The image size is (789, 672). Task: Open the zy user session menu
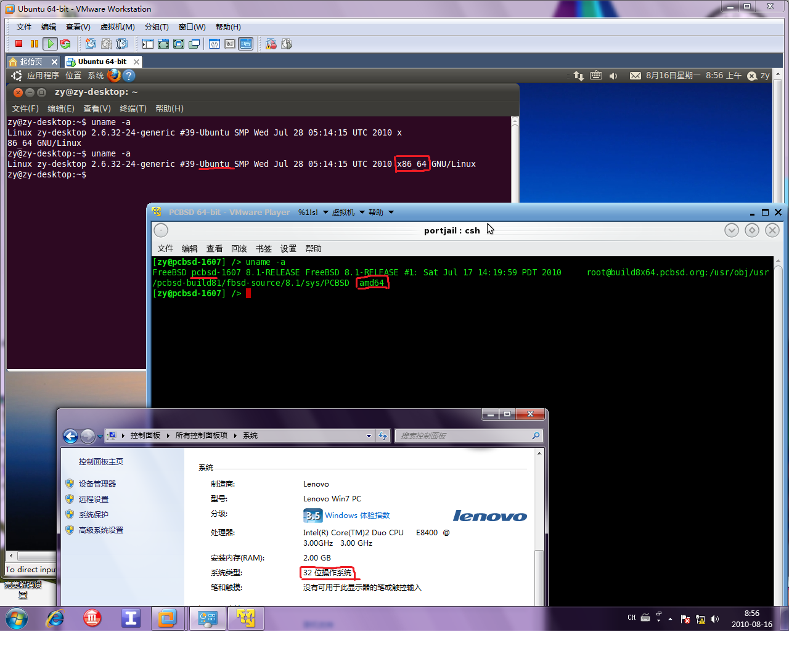click(758, 76)
